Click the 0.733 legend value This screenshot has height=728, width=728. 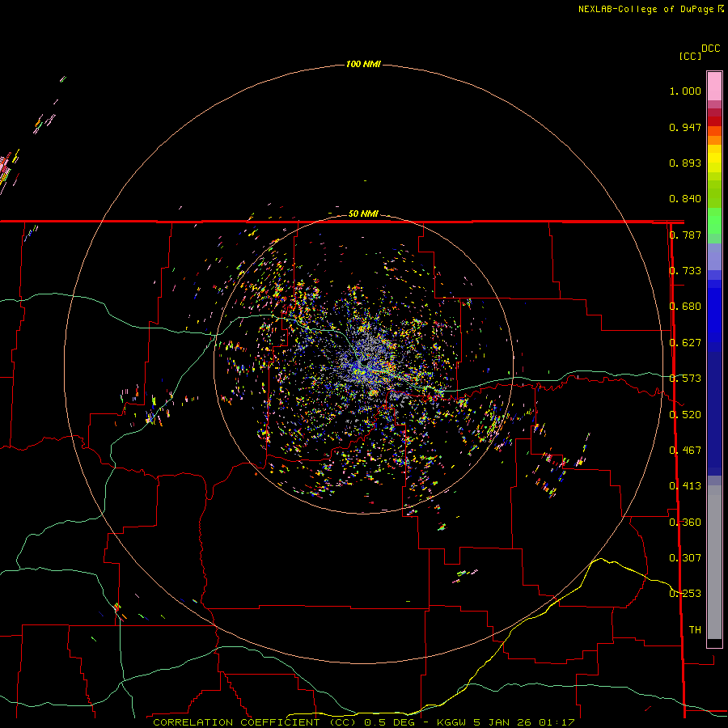pyautogui.click(x=685, y=271)
